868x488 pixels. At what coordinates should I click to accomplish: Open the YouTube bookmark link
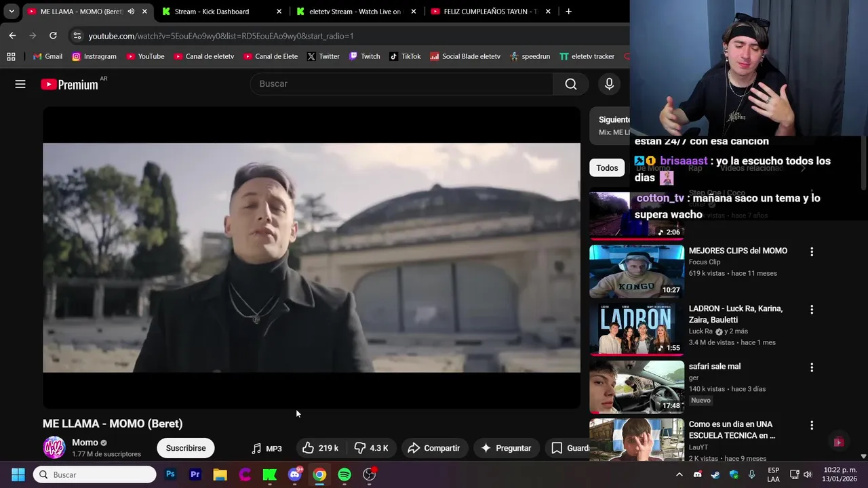click(x=145, y=56)
